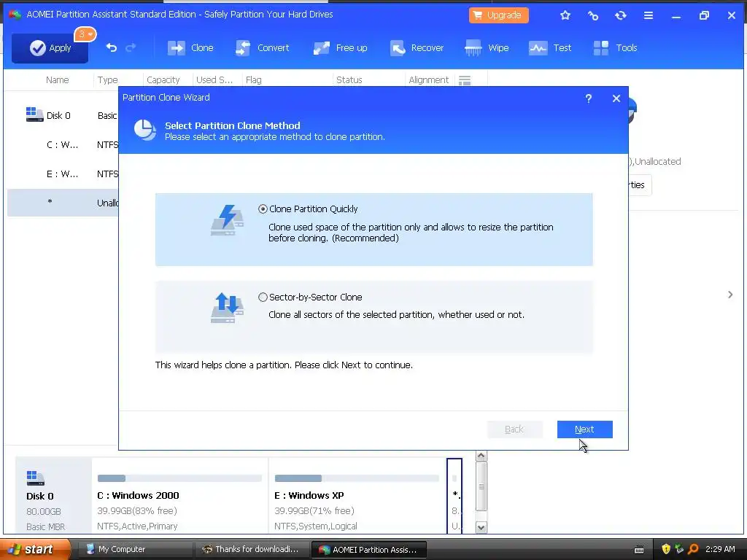
Task: Click the Status column header
Action: tap(349, 80)
